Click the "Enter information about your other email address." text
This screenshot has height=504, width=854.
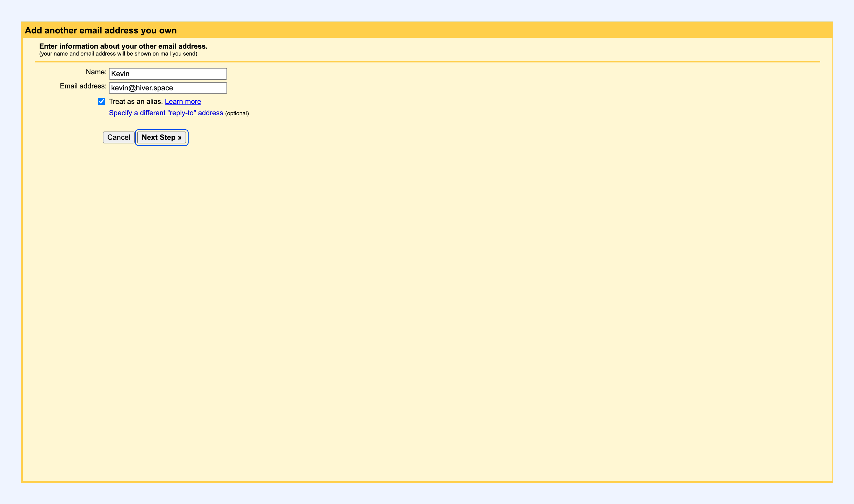pyautogui.click(x=123, y=46)
